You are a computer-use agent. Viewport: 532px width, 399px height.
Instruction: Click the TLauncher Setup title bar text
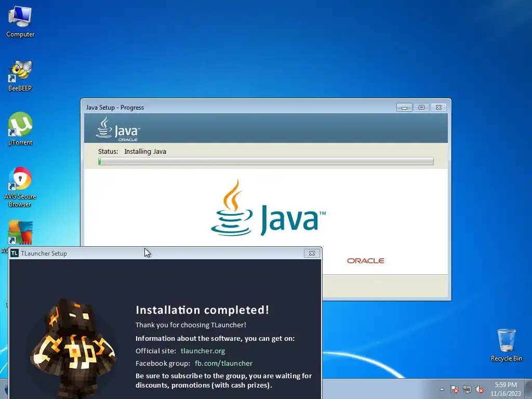pos(44,254)
